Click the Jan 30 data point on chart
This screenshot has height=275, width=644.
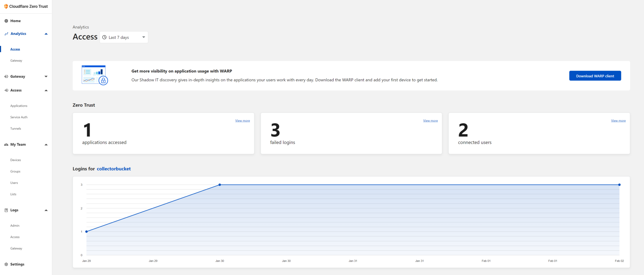[x=220, y=185]
